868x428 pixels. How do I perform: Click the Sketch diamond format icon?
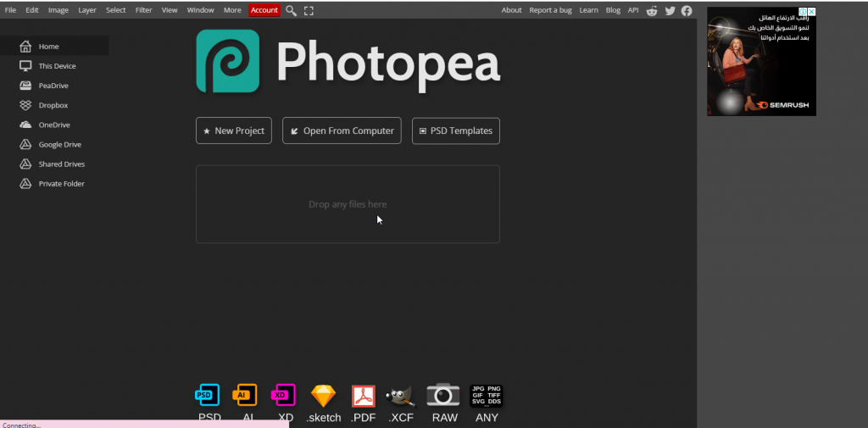[x=323, y=396]
